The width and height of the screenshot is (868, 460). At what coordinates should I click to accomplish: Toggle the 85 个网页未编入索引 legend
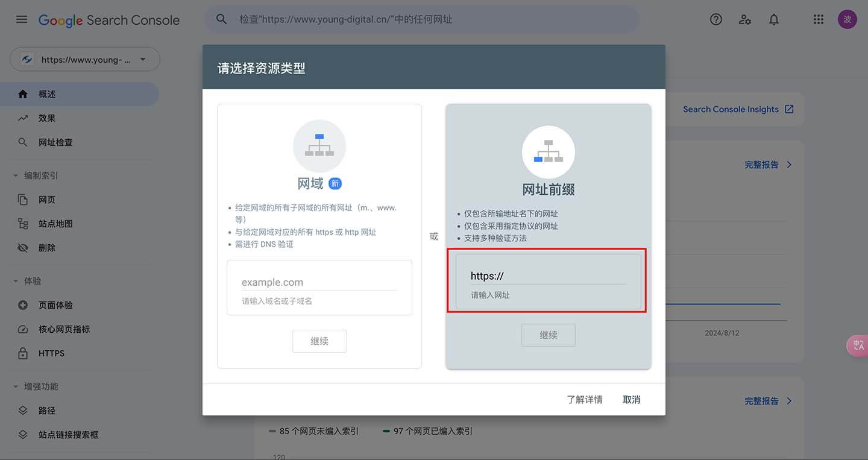(313, 431)
